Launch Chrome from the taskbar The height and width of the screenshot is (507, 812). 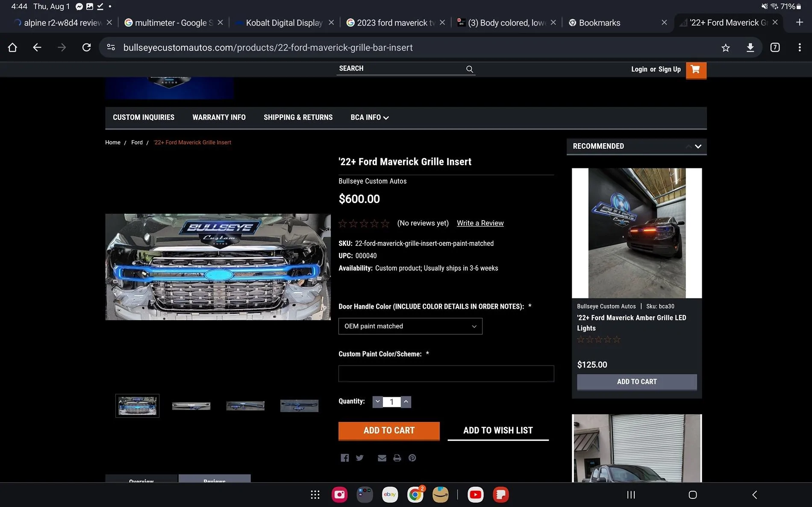tap(415, 495)
